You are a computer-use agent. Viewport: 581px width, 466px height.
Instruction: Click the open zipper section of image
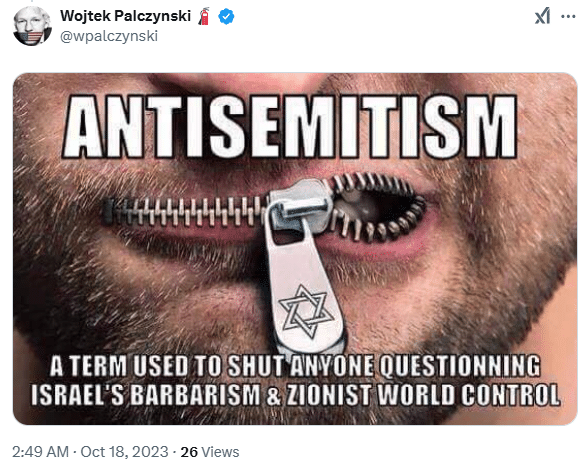[376, 207]
